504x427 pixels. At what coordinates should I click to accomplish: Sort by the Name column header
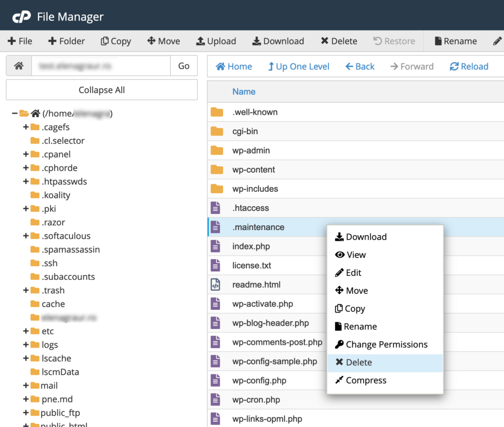point(244,92)
